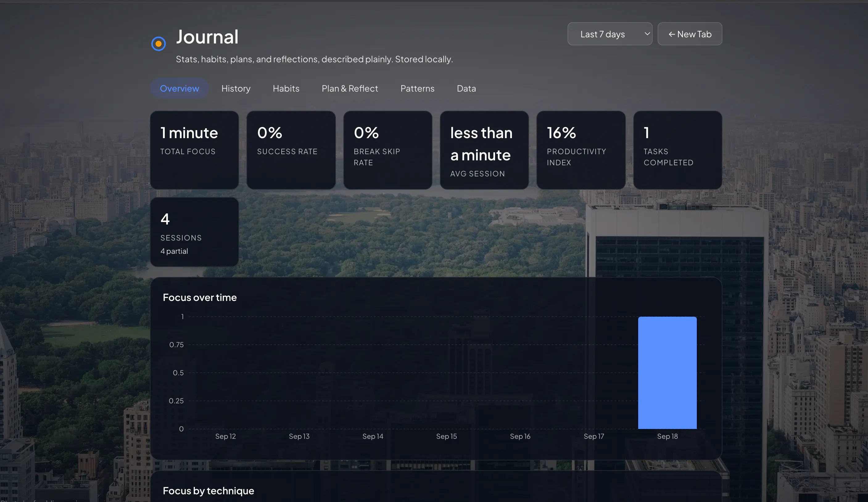This screenshot has height=502, width=868.
Task: Open the Last 7 days range dropdown
Action: click(x=610, y=34)
